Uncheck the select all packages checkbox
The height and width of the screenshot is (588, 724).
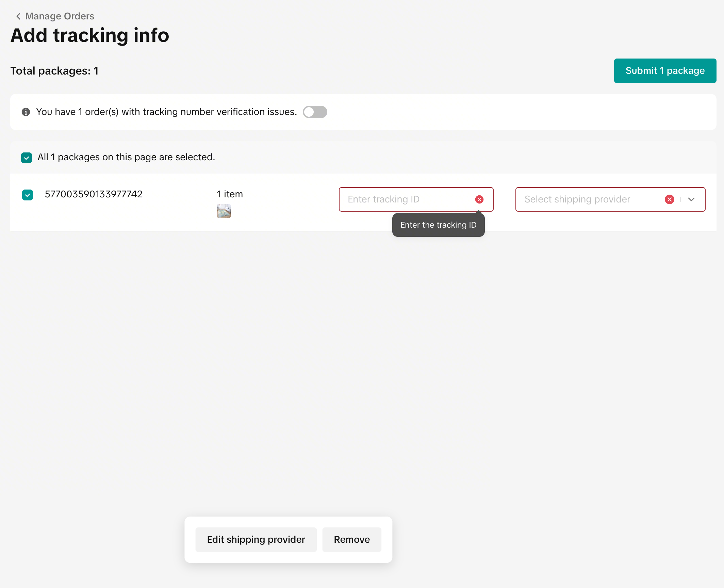(27, 158)
